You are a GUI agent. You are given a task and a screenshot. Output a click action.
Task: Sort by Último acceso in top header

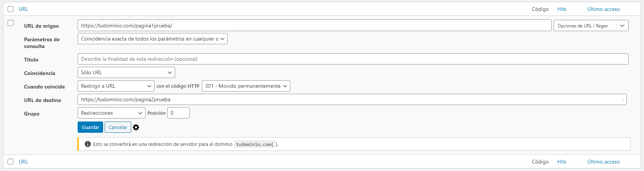(603, 9)
